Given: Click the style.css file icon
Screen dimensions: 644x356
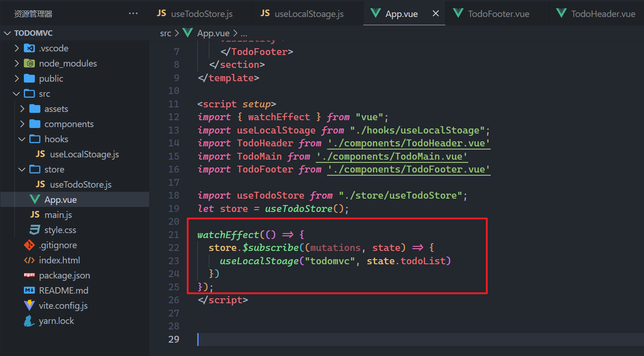Looking at the screenshot, I should click(35, 230).
